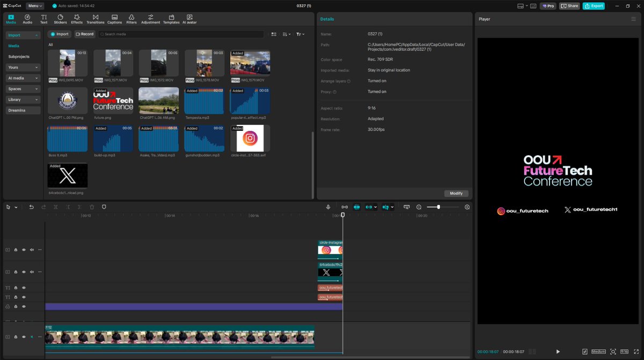The image size is (644, 360).
Task: Toggle lock on Instagram clip track
Action: click(16, 249)
